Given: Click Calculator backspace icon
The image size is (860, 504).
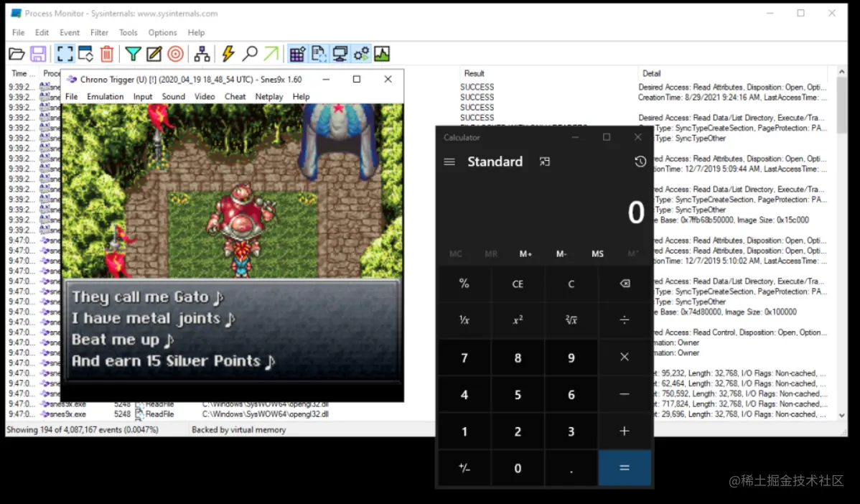Looking at the screenshot, I should tap(624, 284).
